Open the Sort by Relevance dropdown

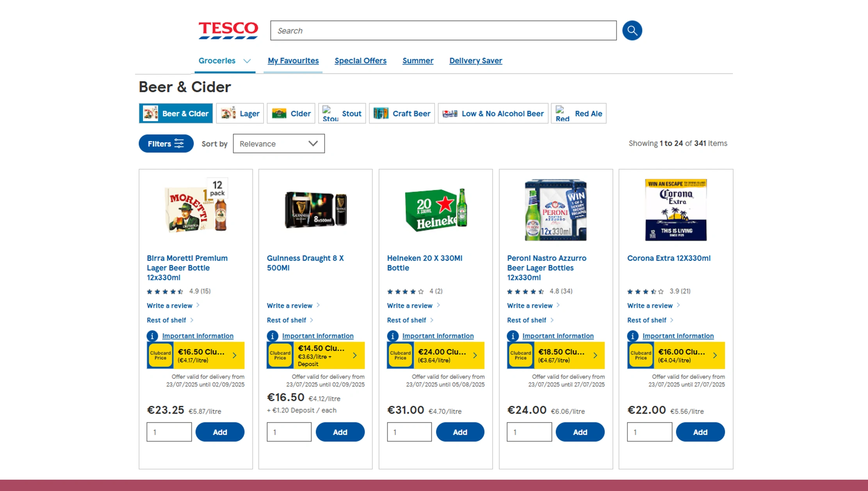click(x=278, y=143)
